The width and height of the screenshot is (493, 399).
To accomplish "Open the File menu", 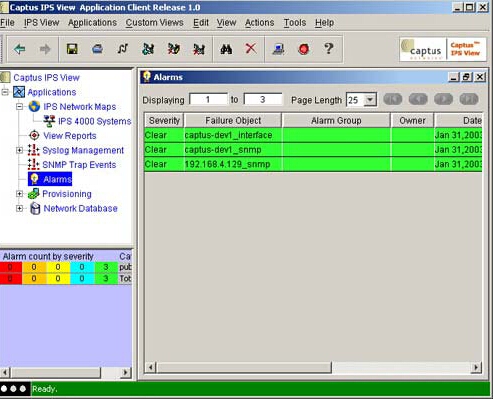I will pyautogui.click(x=7, y=23).
